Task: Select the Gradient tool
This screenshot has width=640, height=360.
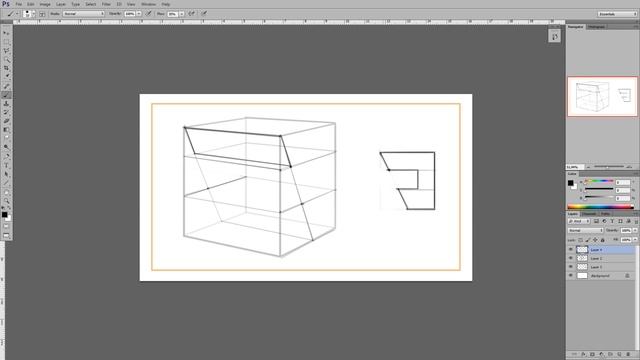Action: point(6,130)
